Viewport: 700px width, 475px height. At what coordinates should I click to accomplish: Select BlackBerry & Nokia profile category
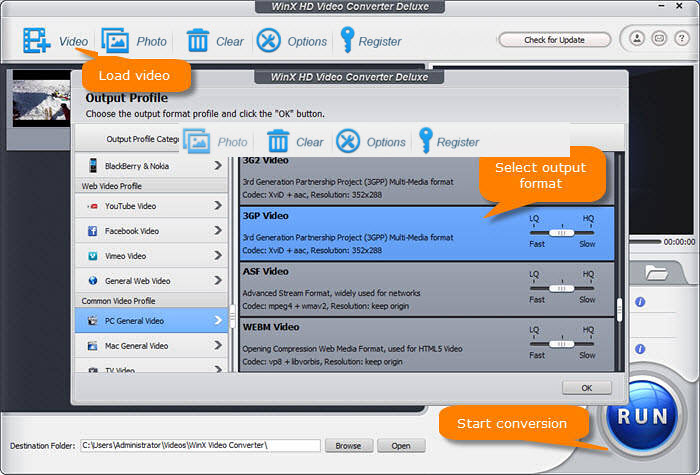point(151,166)
